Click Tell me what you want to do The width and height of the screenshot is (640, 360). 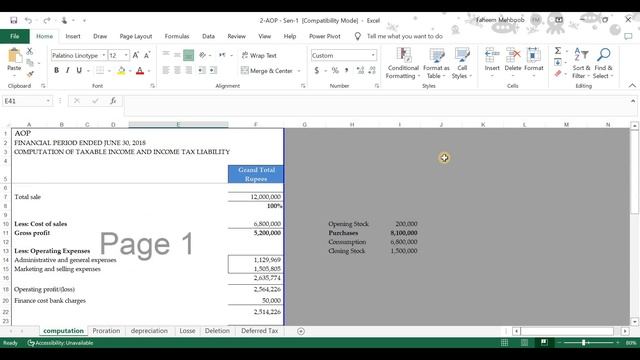click(404, 36)
